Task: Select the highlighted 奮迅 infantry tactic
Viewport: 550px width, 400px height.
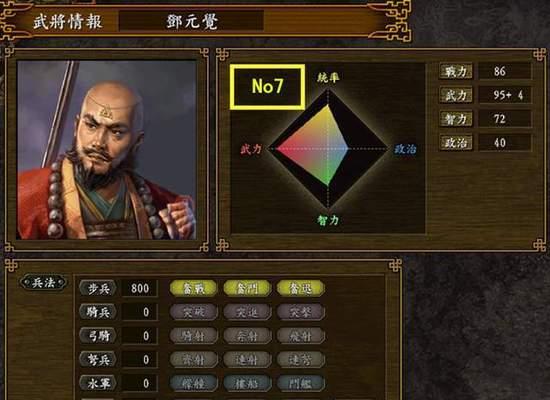Action: [x=301, y=288]
